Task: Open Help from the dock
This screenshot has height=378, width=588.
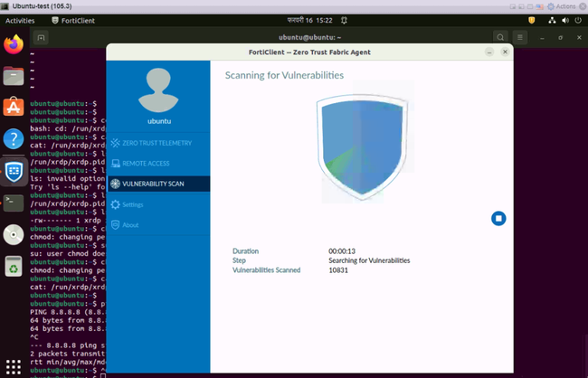Action: (14, 139)
